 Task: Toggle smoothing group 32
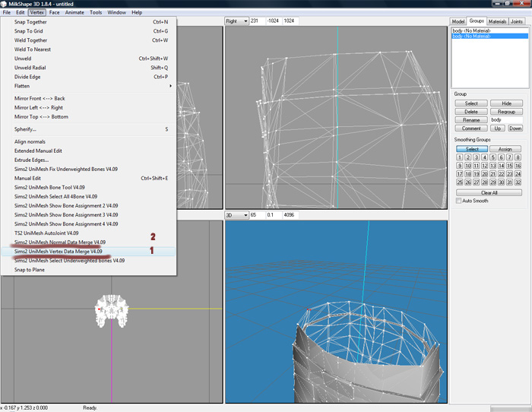click(x=518, y=182)
